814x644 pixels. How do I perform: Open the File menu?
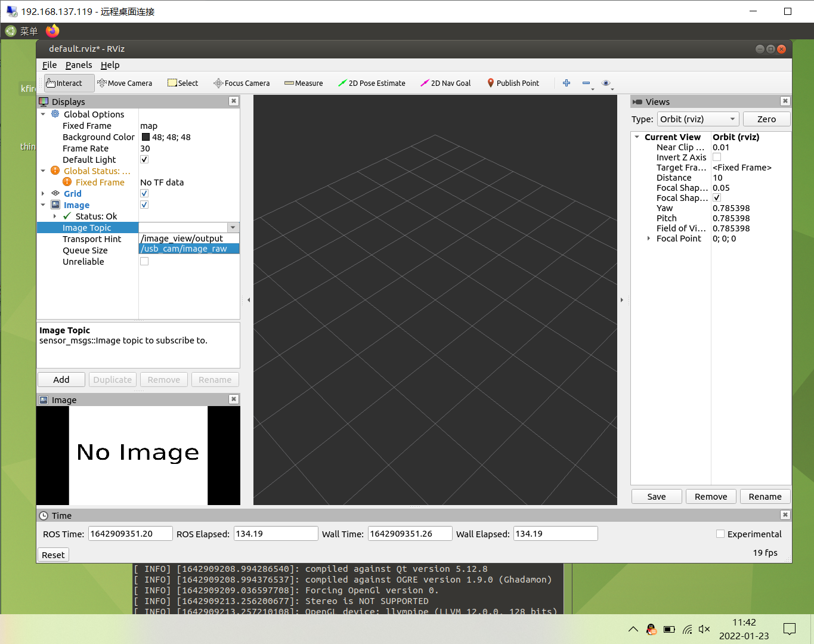click(x=49, y=65)
